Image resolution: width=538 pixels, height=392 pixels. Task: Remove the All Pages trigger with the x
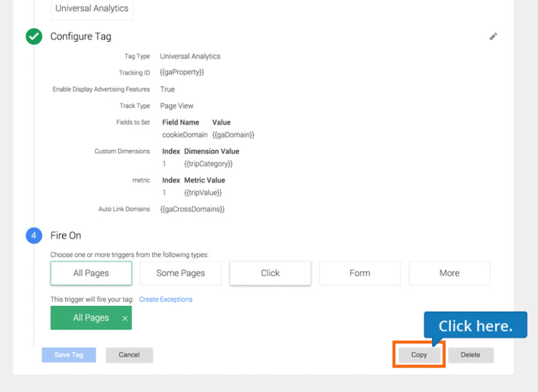point(125,318)
